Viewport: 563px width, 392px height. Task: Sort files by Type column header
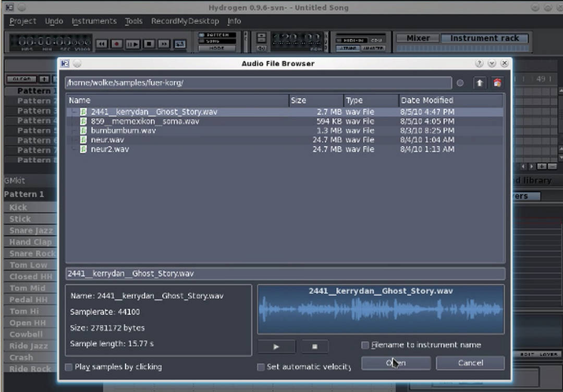(371, 101)
